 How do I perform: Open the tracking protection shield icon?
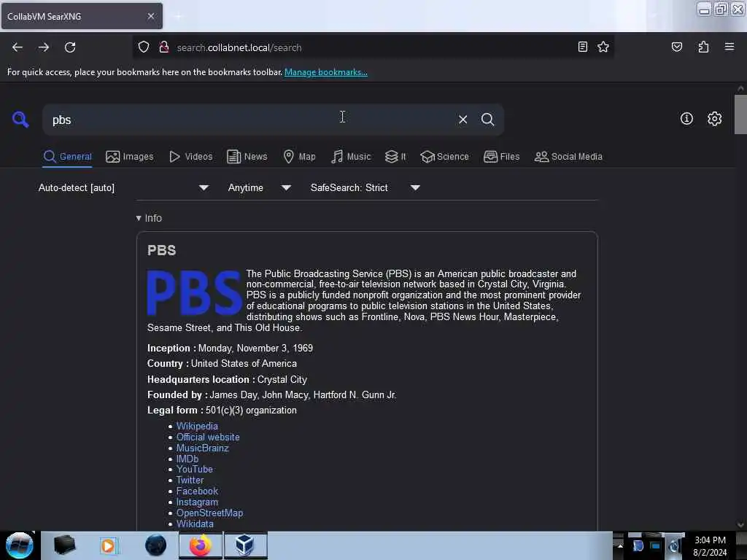(x=144, y=47)
